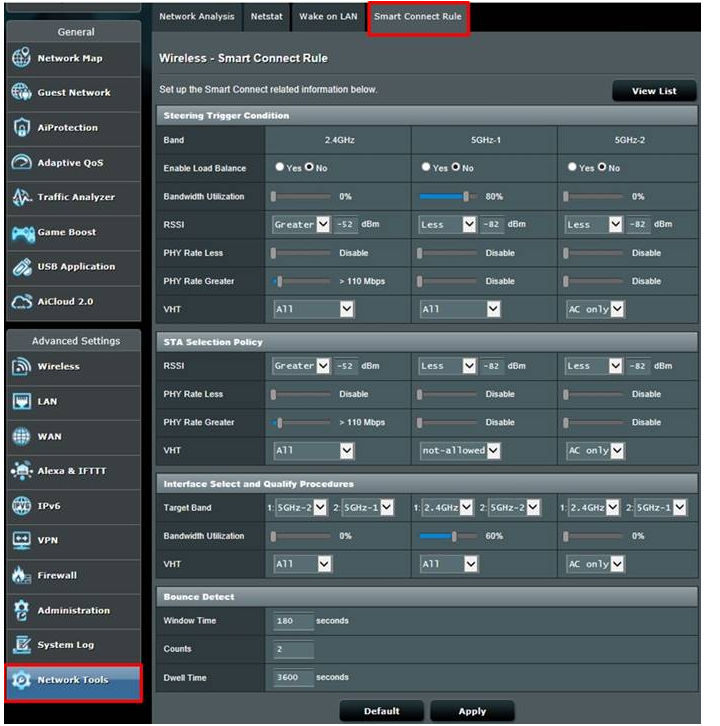This screenshot has height=726, width=720.
Task: Open Alexa & IFTTT via its icon
Action: 21,470
